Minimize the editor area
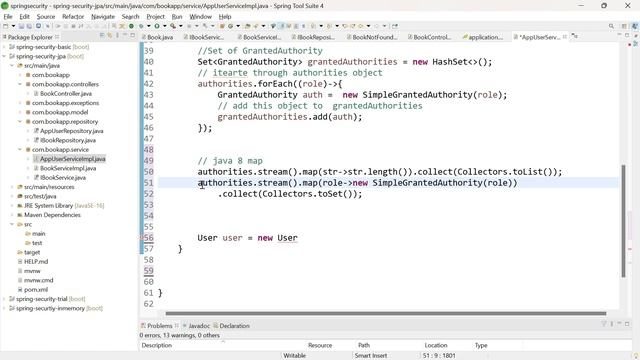Image resolution: width=640 pixels, height=360 pixels. click(619, 35)
